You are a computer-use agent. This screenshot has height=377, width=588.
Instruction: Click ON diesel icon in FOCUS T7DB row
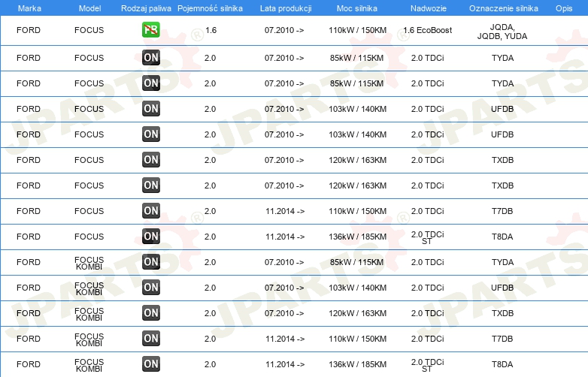point(151,211)
